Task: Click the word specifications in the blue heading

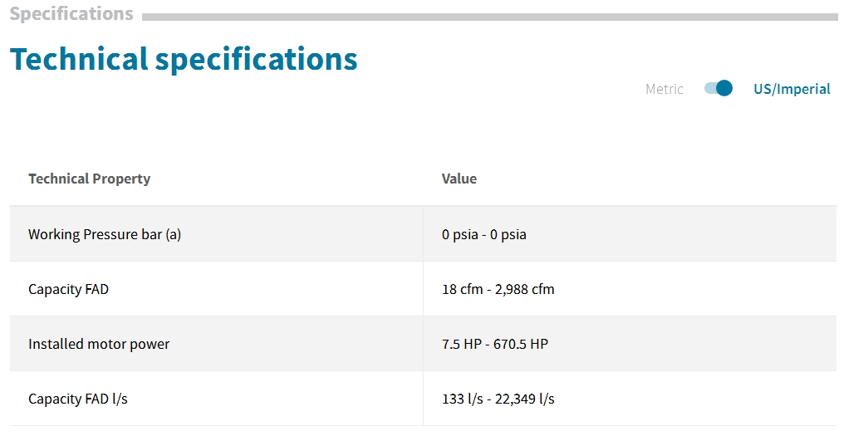Action: tap(257, 60)
